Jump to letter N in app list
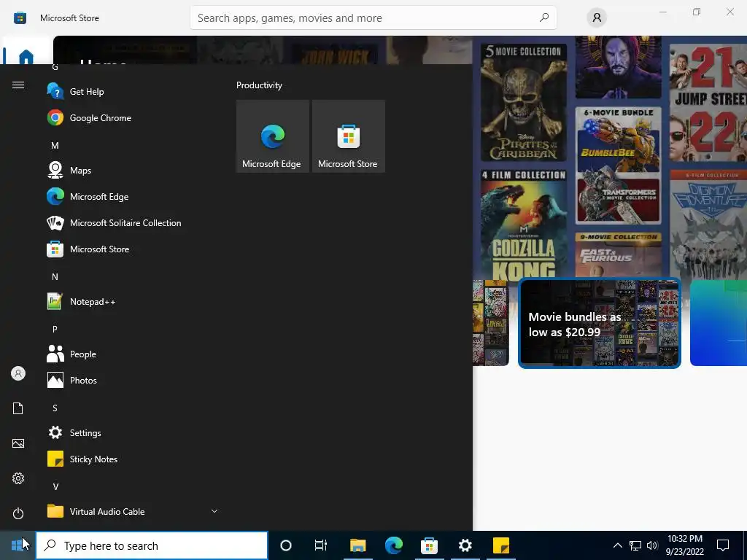This screenshot has height=560, width=747. (x=55, y=276)
